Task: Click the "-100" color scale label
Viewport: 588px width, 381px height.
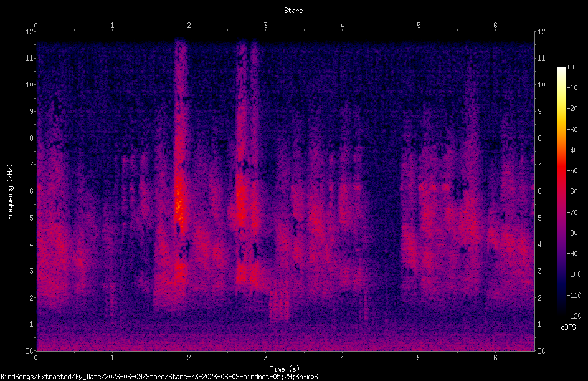Action: [x=574, y=274]
